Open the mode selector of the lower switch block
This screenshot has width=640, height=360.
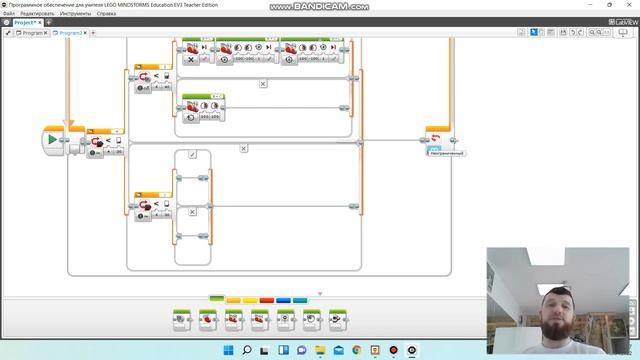point(143,216)
